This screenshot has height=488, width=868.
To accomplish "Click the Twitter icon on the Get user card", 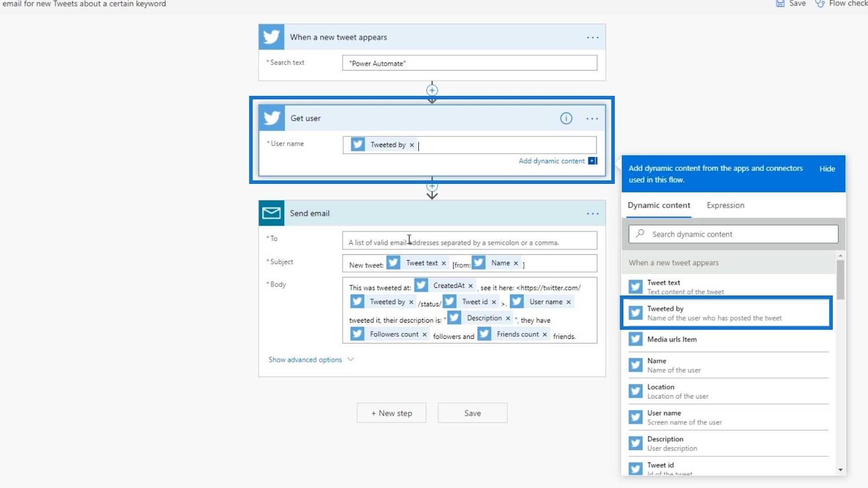I will tap(272, 118).
